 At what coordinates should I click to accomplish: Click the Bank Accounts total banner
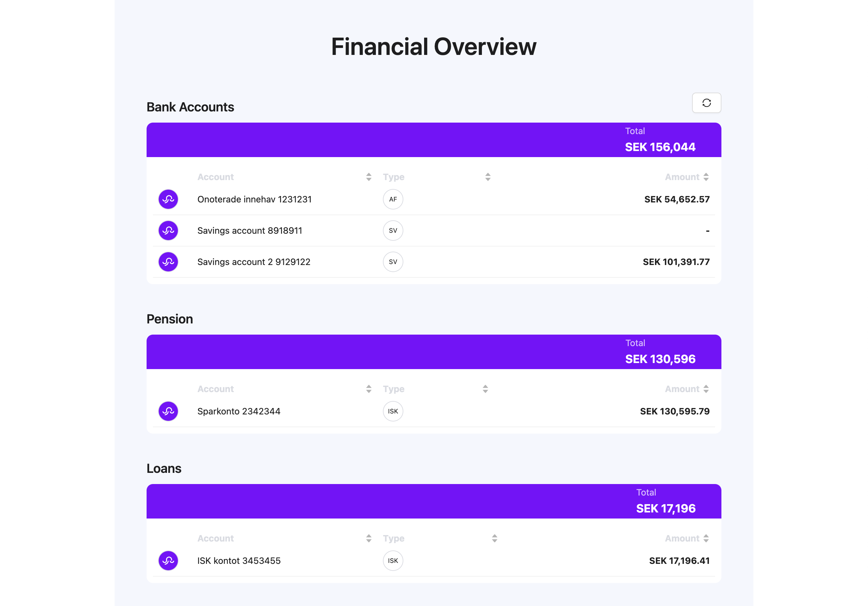434,140
